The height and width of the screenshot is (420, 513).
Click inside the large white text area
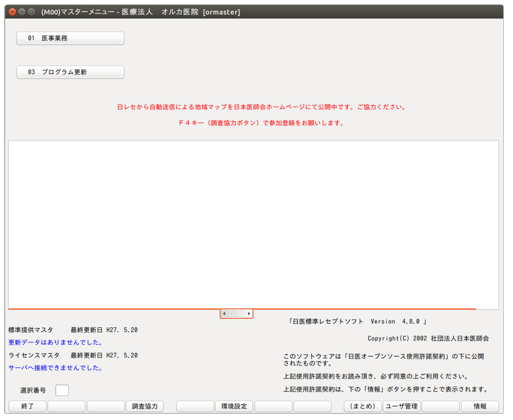point(253,225)
